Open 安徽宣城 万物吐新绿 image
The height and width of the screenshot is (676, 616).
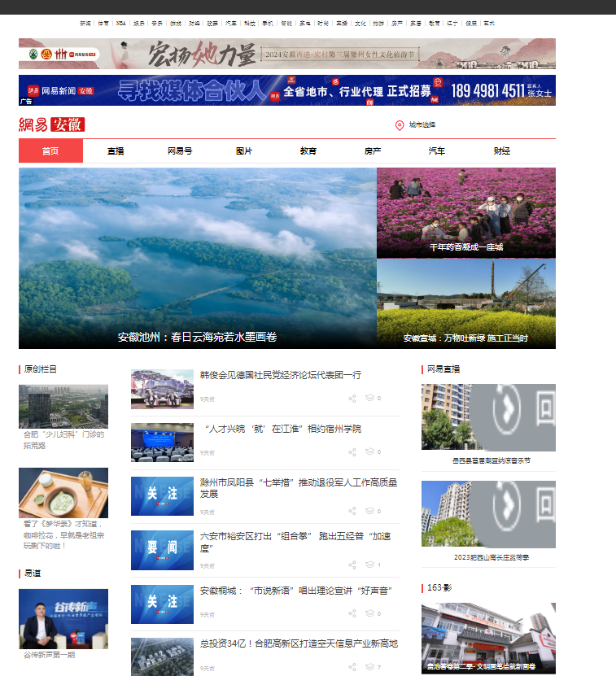(x=466, y=304)
